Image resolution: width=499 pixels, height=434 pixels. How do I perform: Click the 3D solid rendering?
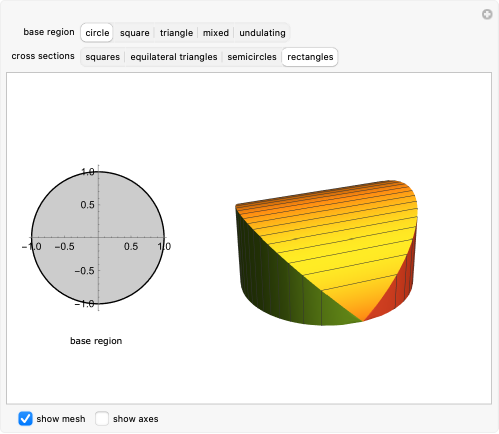[x=327, y=253]
